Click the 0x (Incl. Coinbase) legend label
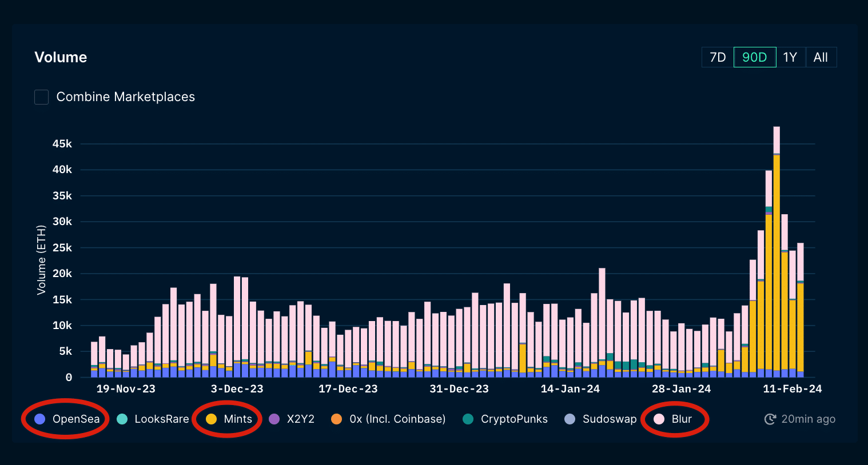The image size is (868, 465). pos(397,419)
